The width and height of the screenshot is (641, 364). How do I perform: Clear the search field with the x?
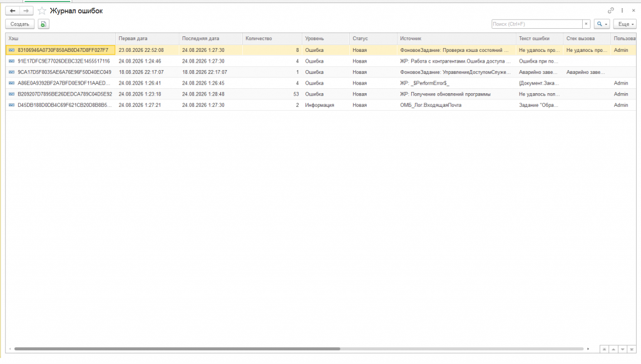coord(586,24)
